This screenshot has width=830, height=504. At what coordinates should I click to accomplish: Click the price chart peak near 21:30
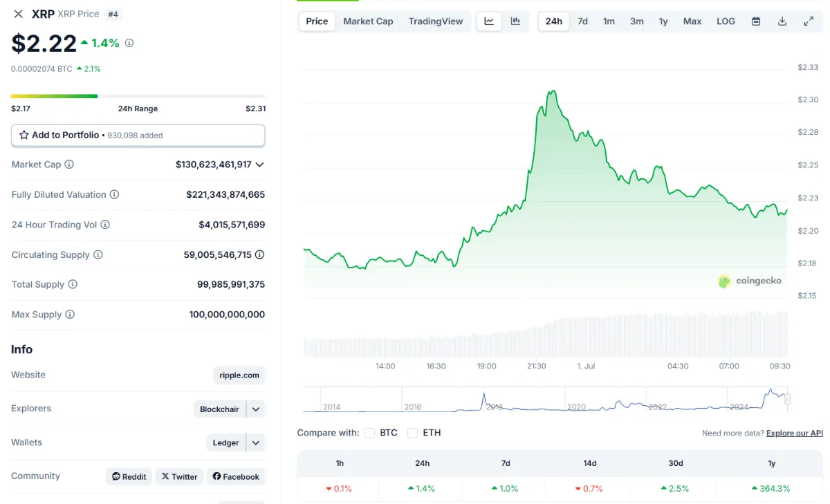[x=552, y=91]
